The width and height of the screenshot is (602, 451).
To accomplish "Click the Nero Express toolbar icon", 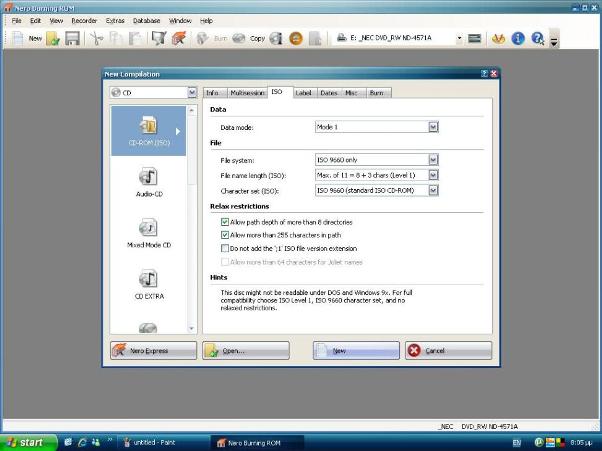I will coord(179,38).
